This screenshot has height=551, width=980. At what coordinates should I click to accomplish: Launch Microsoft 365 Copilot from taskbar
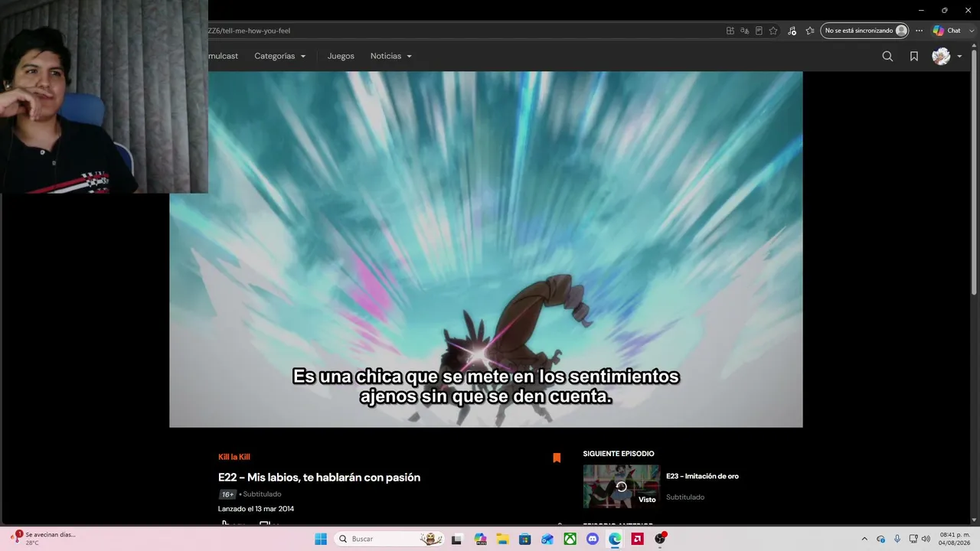480,539
